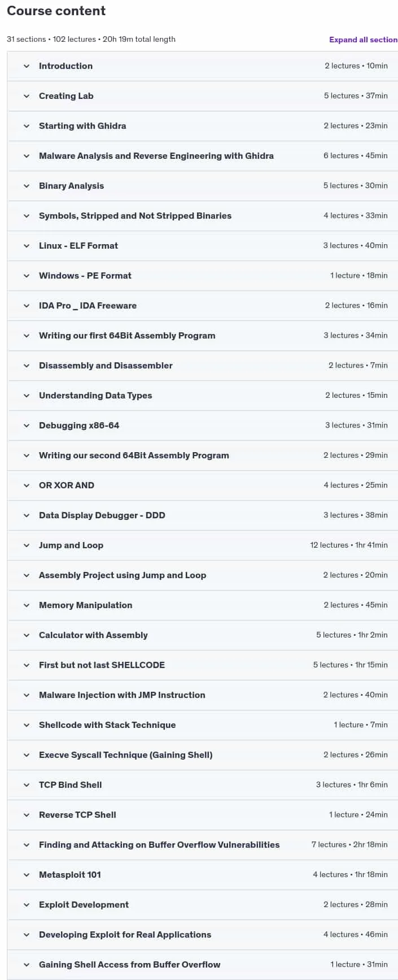Open the Data Display Debugger - DDD row
This screenshot has width=398, height=980.
(202, 515)
